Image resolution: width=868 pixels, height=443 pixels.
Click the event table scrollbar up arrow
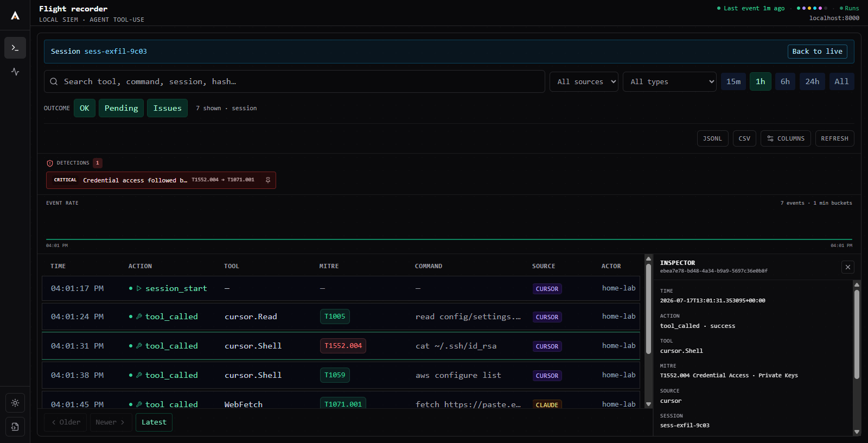pyautogui.click(x=648, y=259)
